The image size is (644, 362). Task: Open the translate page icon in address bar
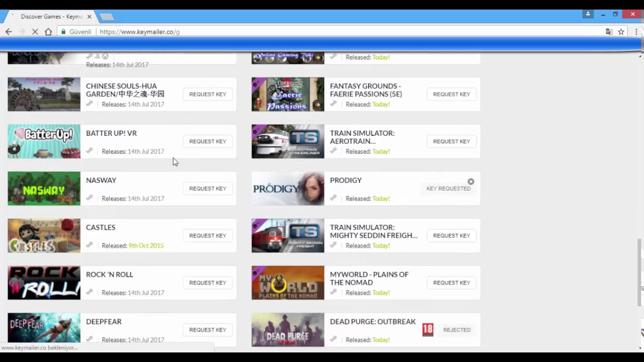(x=609, y=32)
